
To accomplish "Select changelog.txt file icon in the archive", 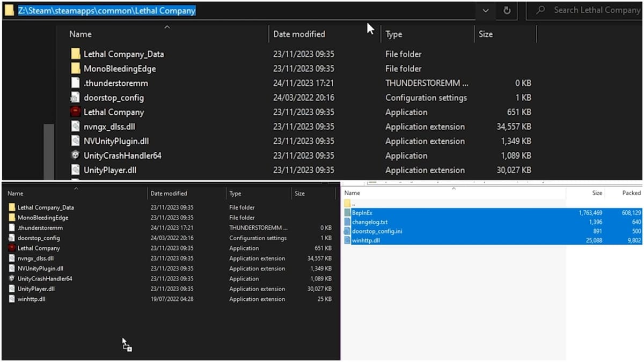I will (347, 222).
